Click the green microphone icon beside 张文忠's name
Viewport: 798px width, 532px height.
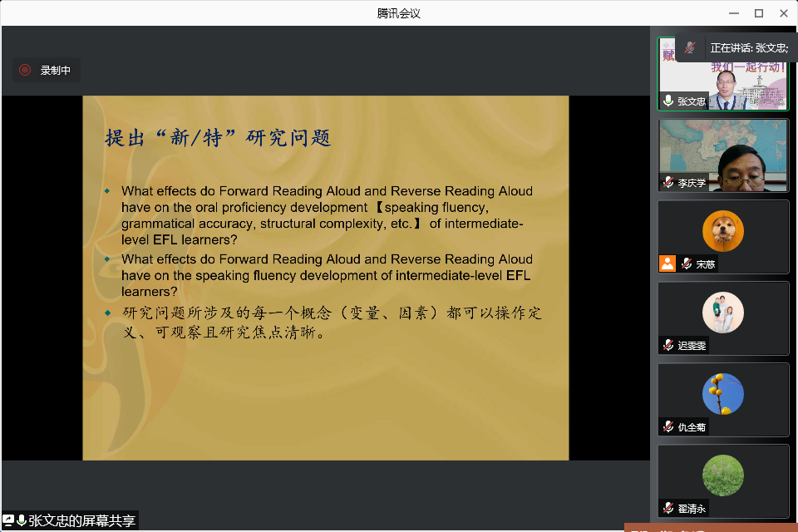pyautogui.click(x=668, y=101)
